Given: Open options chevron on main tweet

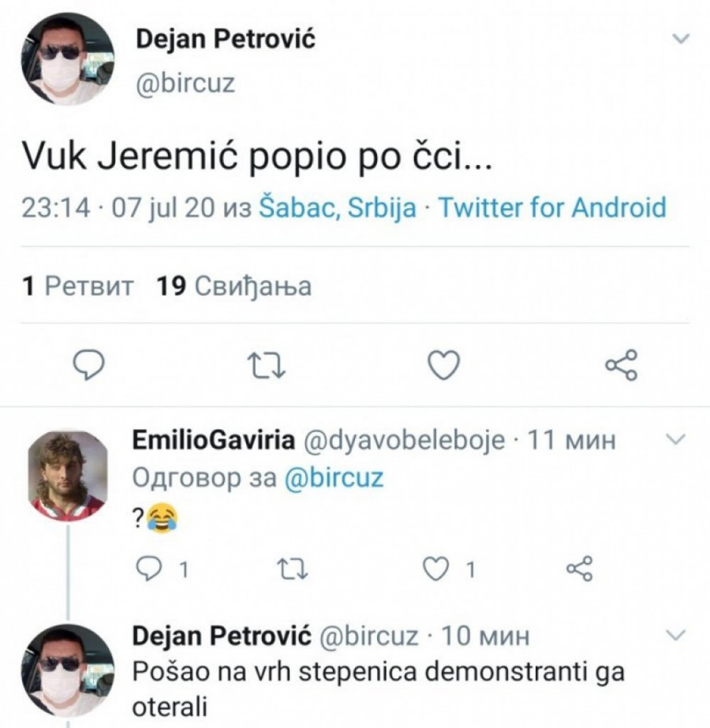Looking at the screenshot, I should tap(679, 39).
